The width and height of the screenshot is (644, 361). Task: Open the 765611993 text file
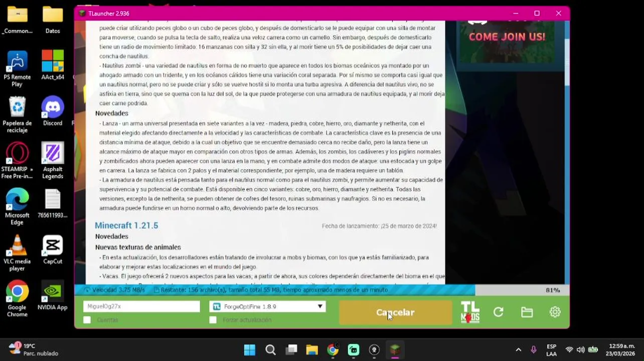coord(53,204)
